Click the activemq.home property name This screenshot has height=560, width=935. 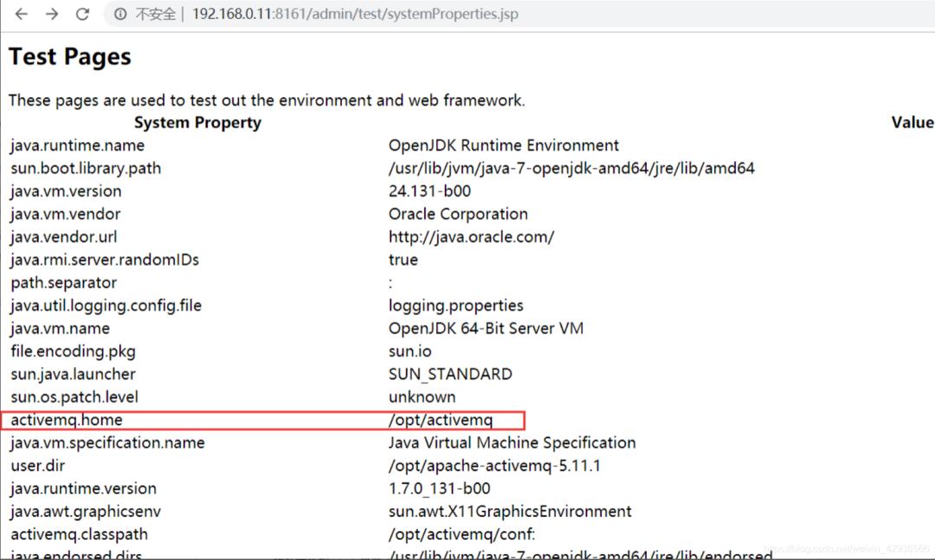[x=67, y=420]
